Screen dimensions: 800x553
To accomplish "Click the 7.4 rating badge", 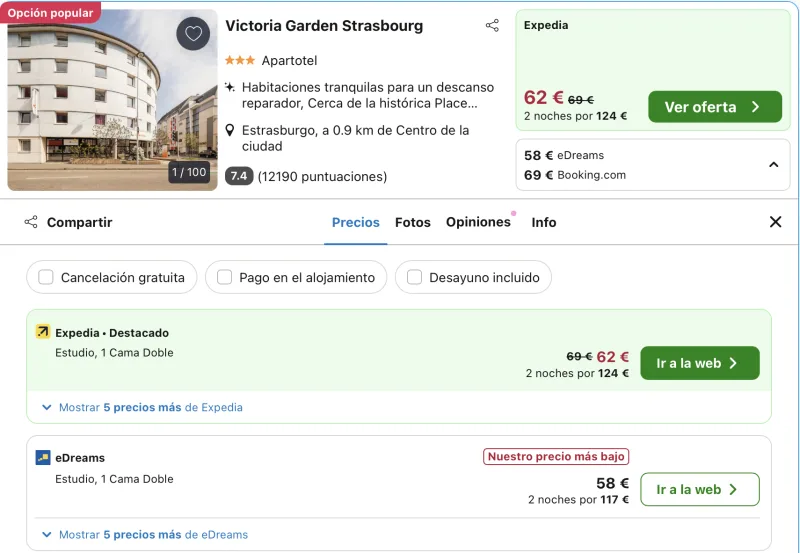I will point(239,177).
